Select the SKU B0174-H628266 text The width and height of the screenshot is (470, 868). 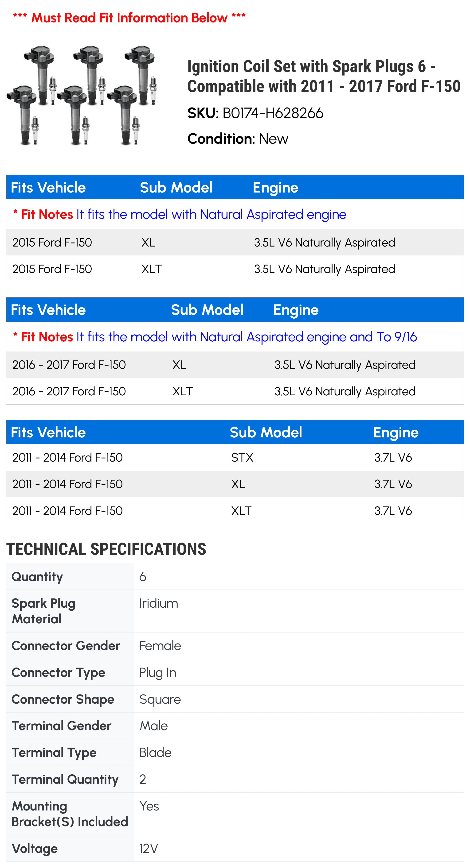(255, 113)
